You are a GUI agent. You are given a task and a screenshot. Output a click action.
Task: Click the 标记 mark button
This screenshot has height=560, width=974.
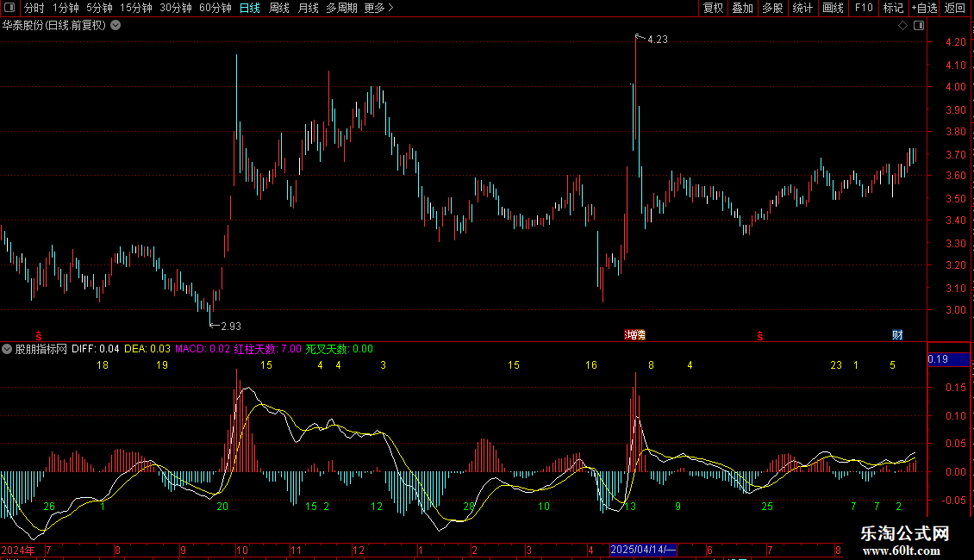point(893,8)
